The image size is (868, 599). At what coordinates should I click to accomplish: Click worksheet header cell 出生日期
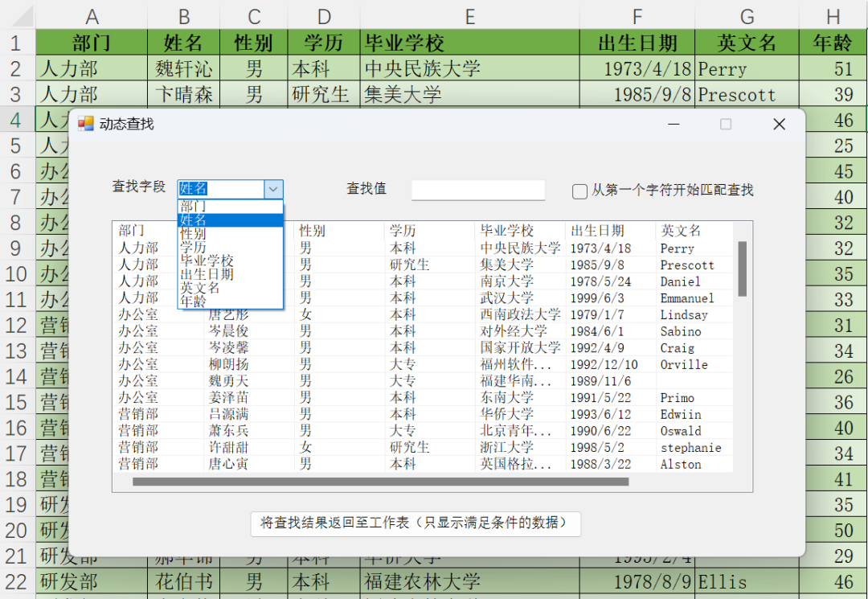pos(637,43)
